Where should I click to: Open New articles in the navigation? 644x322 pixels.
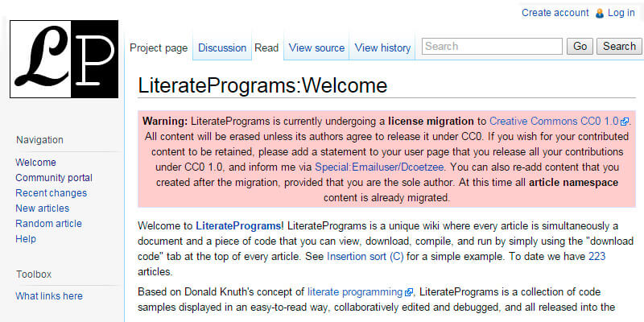coord(42,208)
